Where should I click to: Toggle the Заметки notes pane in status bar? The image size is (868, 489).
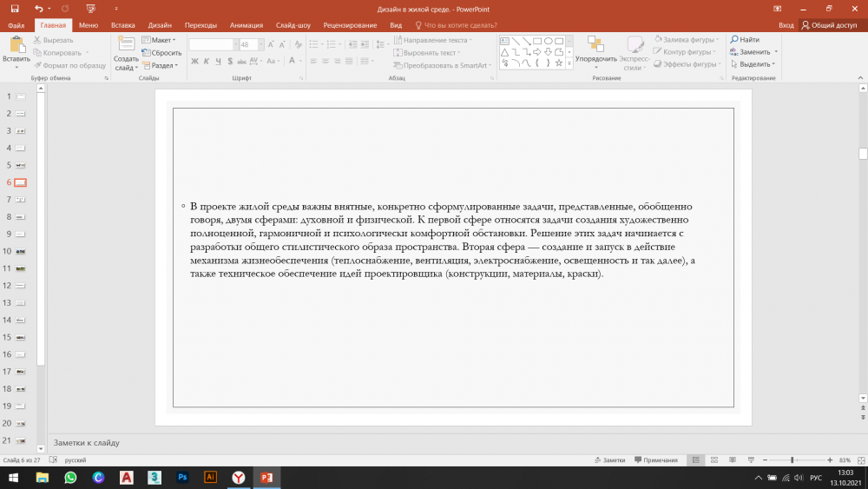(x=609, y=459)
